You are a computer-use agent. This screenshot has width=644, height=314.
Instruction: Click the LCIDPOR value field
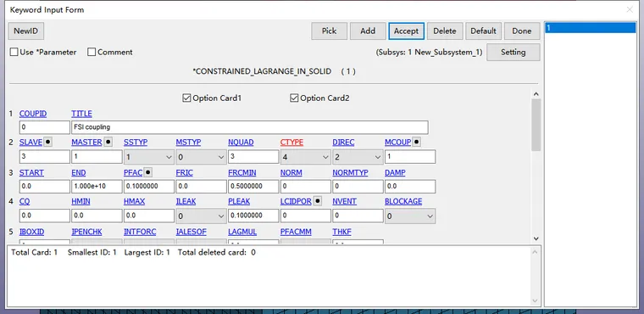coord(306,216)
